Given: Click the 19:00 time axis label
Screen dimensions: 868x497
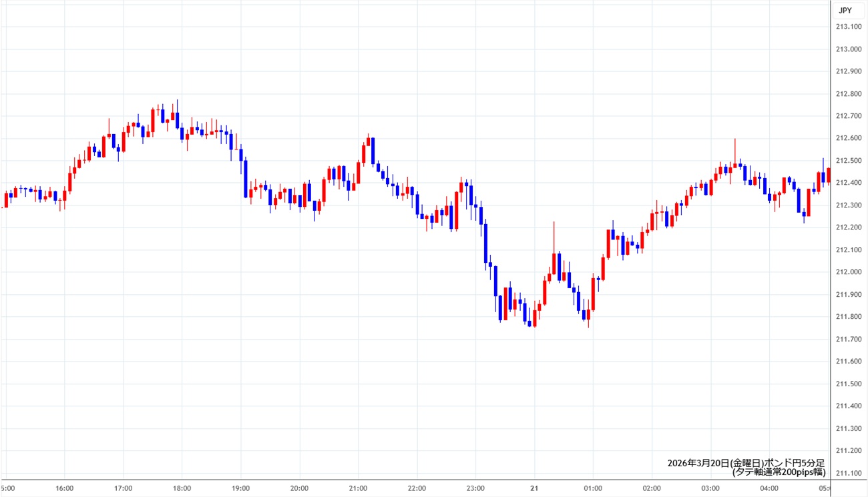Looking at the screenshot, I should point(241,488).
